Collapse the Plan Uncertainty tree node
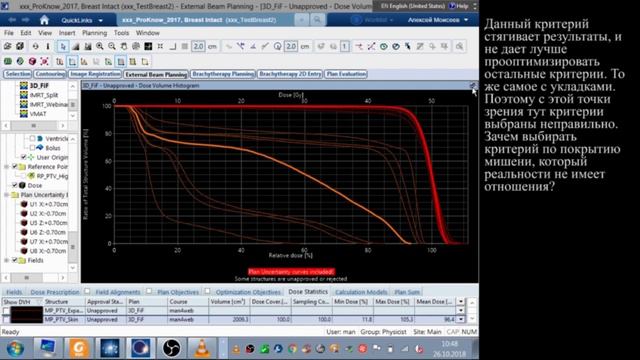The height and width of the screenshot is (360, 640). (6, 195)
